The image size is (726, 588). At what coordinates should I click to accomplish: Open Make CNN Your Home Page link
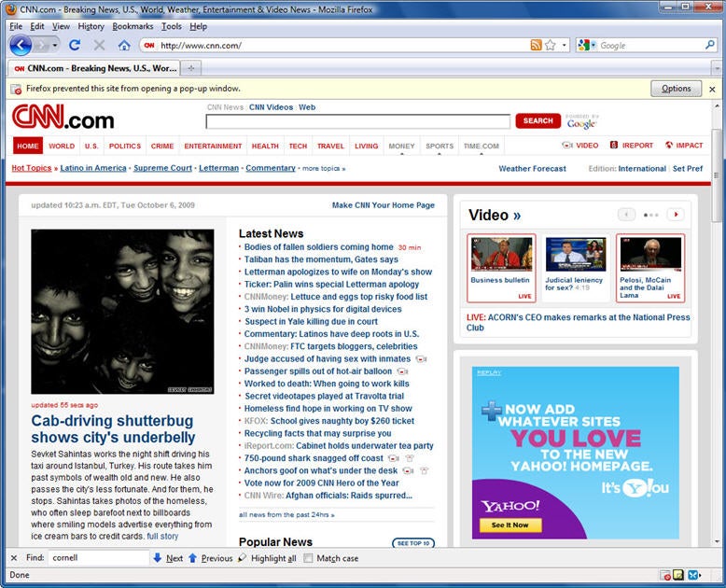(384, 205)
